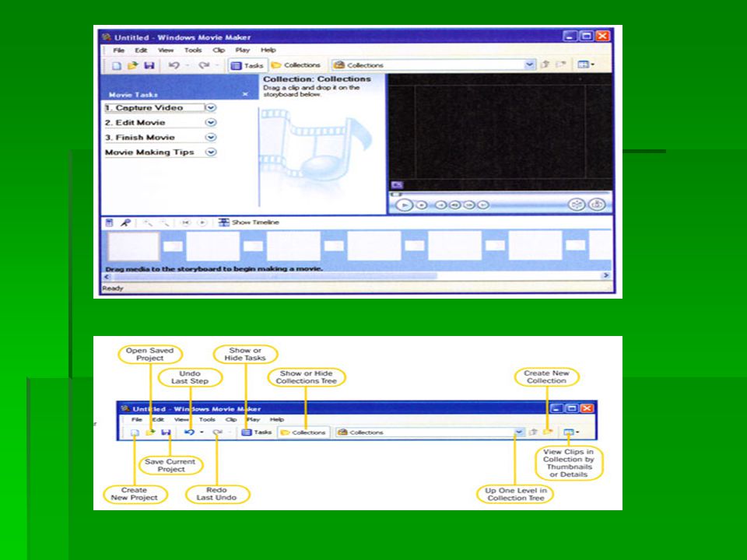This screenshot has width=747, height=560.
Task: Click Play button in preview monitor
Action: [404, 205]
